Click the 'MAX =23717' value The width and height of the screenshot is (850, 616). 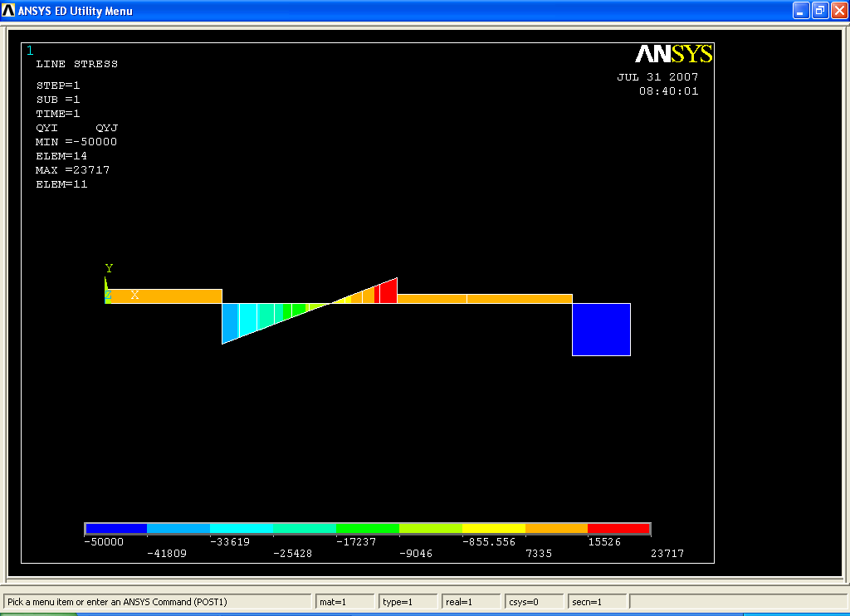pyautogui.click(x=73, y=169)
